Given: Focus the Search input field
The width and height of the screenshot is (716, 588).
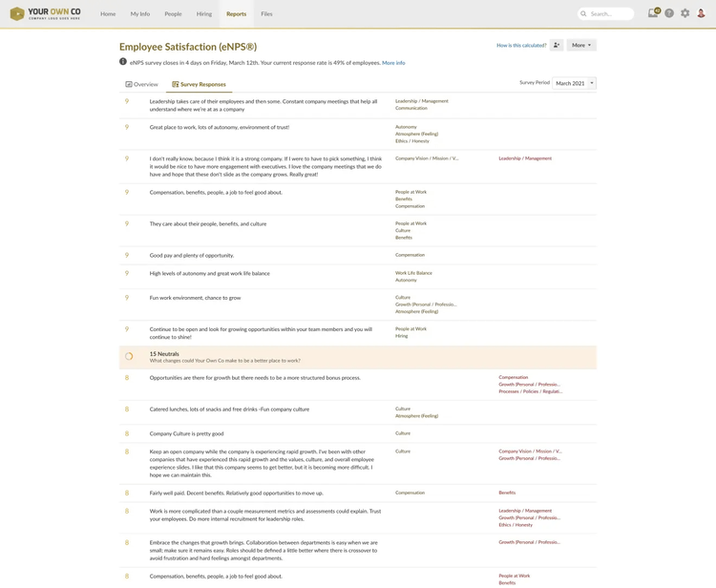Looking at the screenshot, I should [x=605, y=13].
